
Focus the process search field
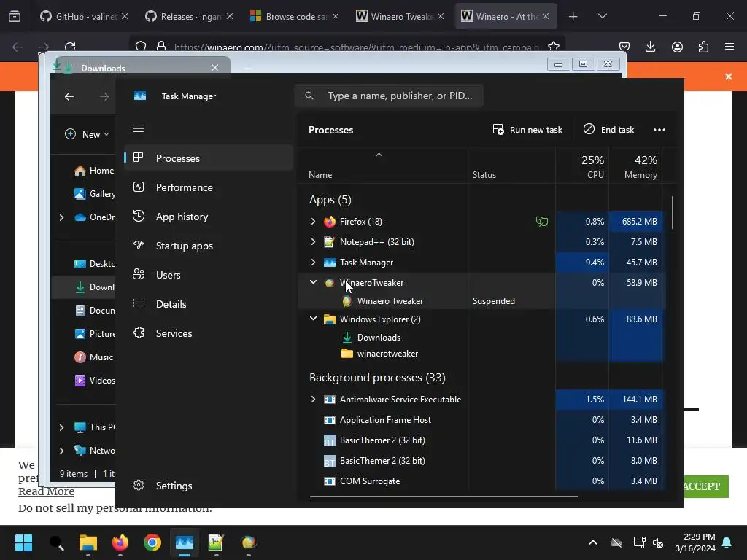click(x=390, y=96)
